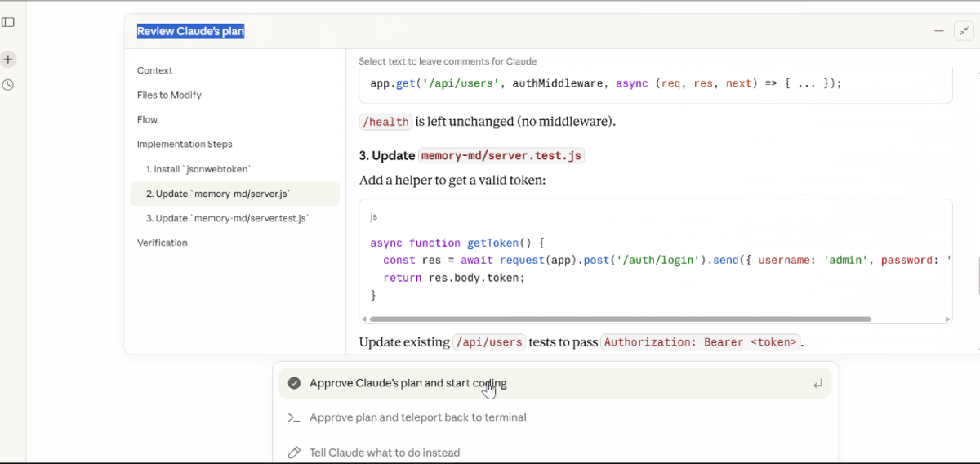Select step 2 Update memory-md/server.js
The width and height of the screenshot is (980, 464).
tap(235, 194)
